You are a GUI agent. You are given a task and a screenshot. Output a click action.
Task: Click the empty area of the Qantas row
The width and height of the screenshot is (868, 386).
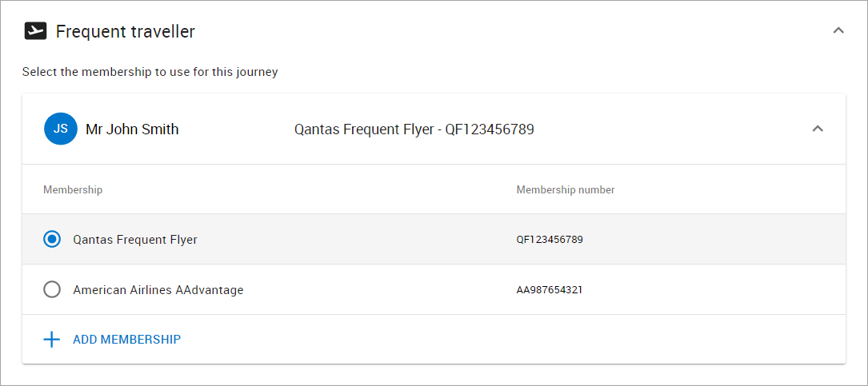[x=357, y=240]
